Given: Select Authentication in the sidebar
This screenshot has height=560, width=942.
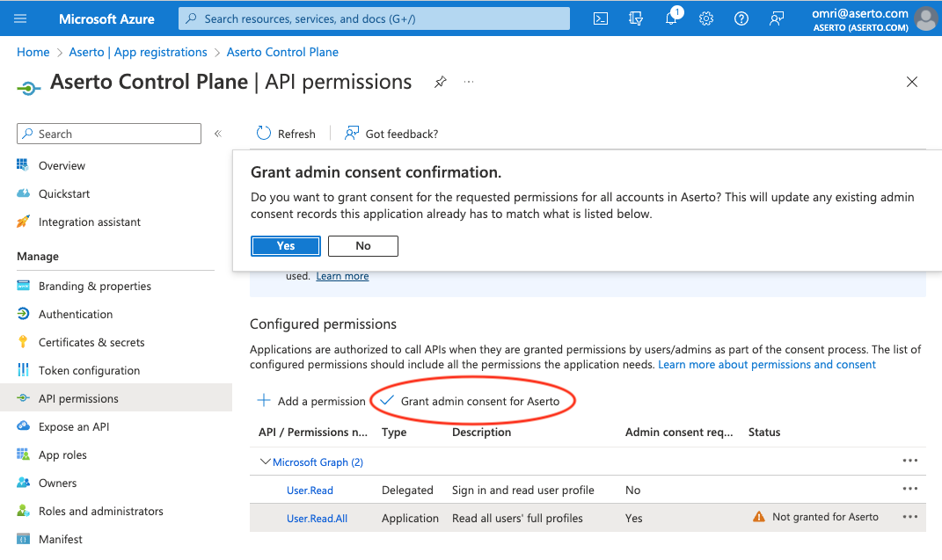Looking at the screenshot, I should pyautogui.click(x=76, y=314).
